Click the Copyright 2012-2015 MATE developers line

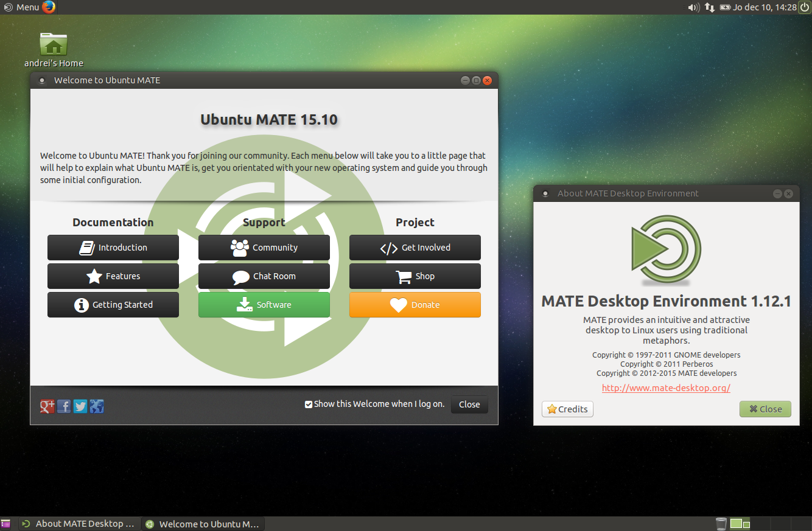pyautogui.click(x=667, y=373)
